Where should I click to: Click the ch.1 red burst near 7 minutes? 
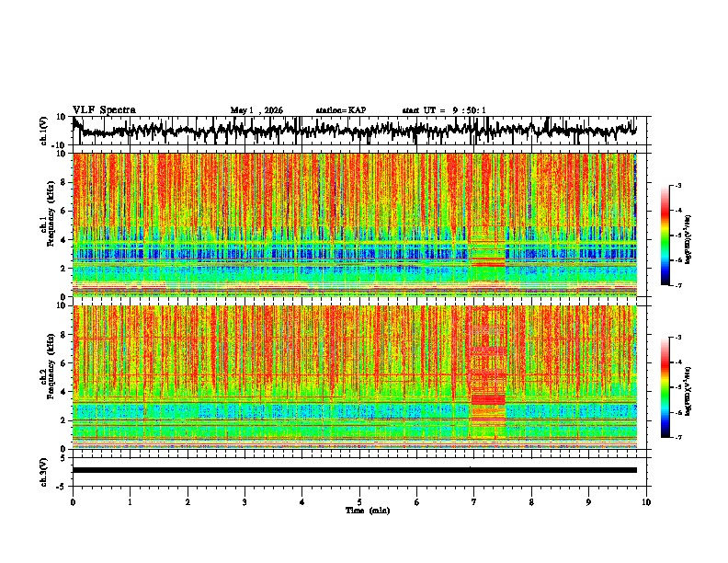[x=487, y=265]
